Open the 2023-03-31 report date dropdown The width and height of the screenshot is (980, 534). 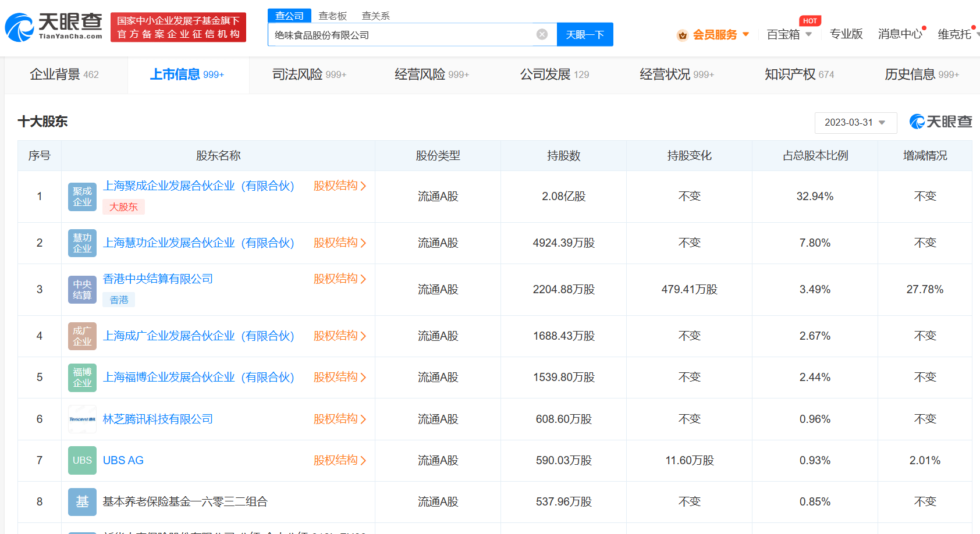pos(855,123)
